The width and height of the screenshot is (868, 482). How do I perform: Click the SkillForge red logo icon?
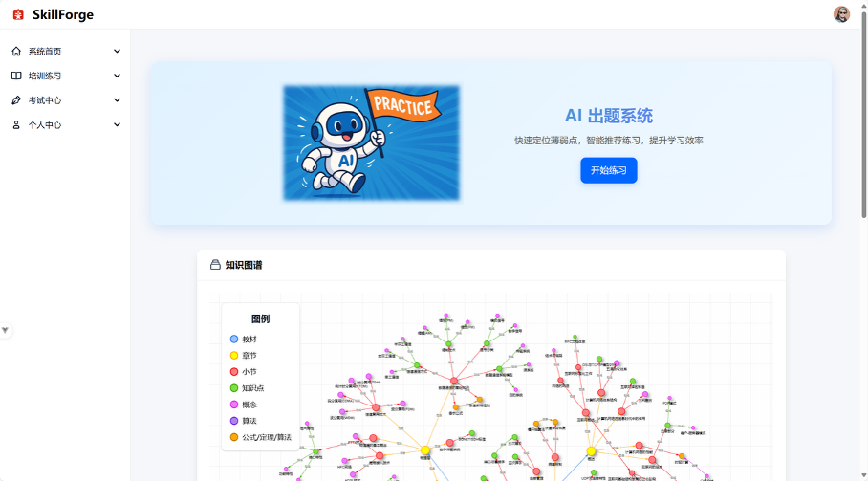coord(18,15)
